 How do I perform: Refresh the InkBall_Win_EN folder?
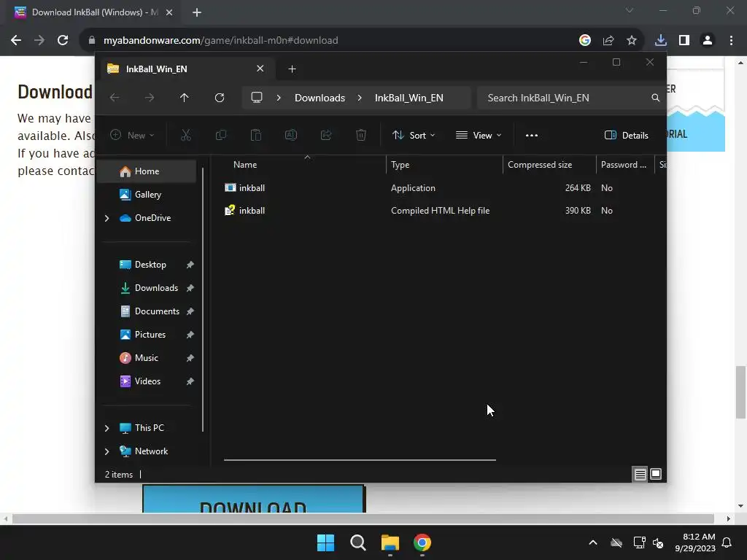click(220, 98)
